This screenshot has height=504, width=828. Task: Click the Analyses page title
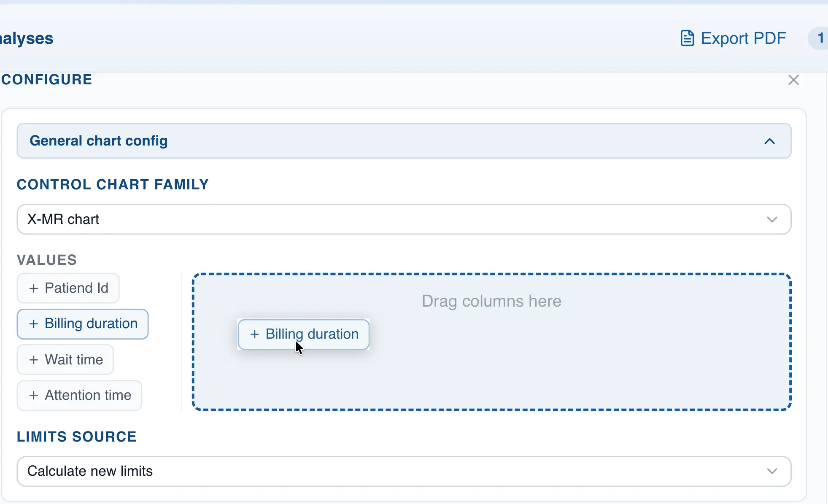point(25,38)
